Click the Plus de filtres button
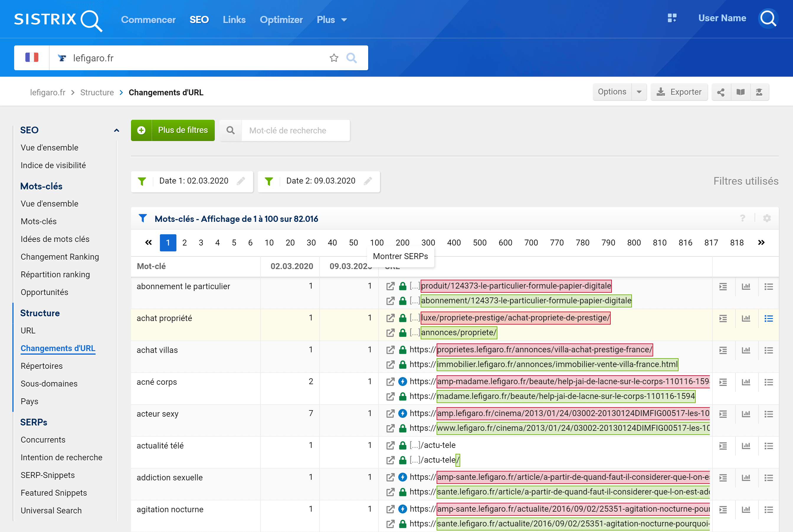This screenshot has width=793, height=532. click(x=173, y=131)
